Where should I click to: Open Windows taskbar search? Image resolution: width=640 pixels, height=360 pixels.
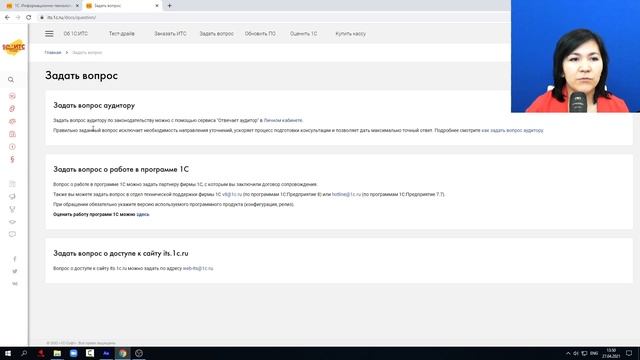[x=24, y=353]
